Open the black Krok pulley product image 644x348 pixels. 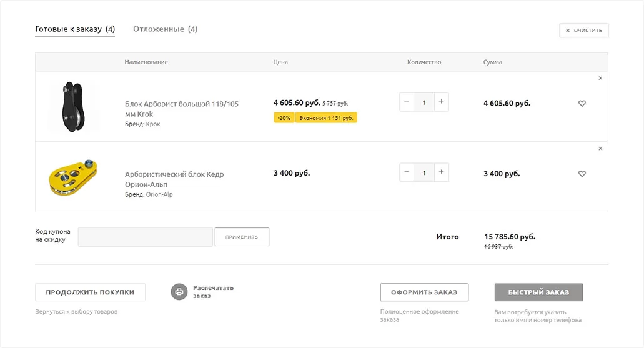73,107
